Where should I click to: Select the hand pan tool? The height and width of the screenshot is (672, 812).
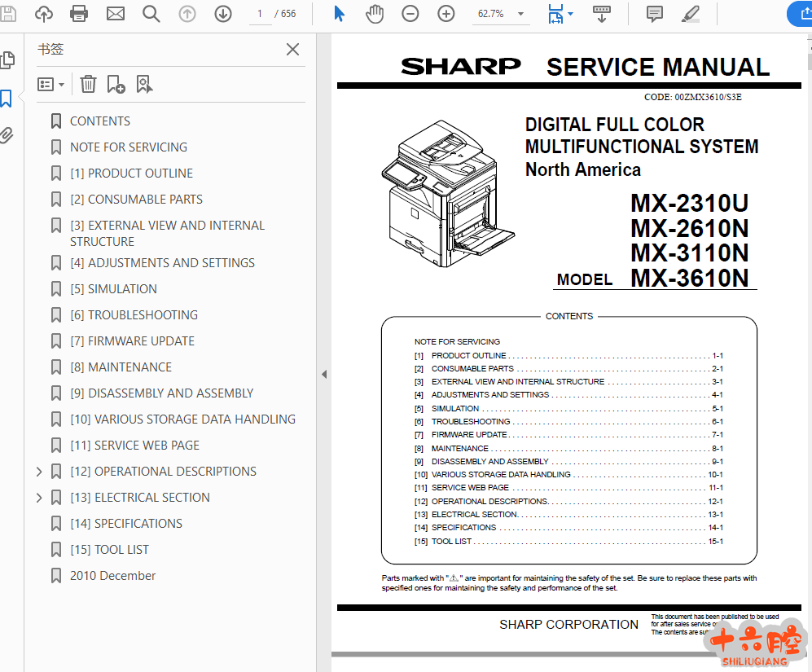[x=375, y=14]
